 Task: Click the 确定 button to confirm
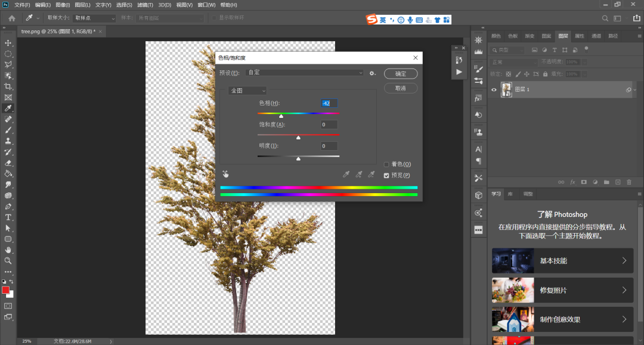click(x=401, y=74)
